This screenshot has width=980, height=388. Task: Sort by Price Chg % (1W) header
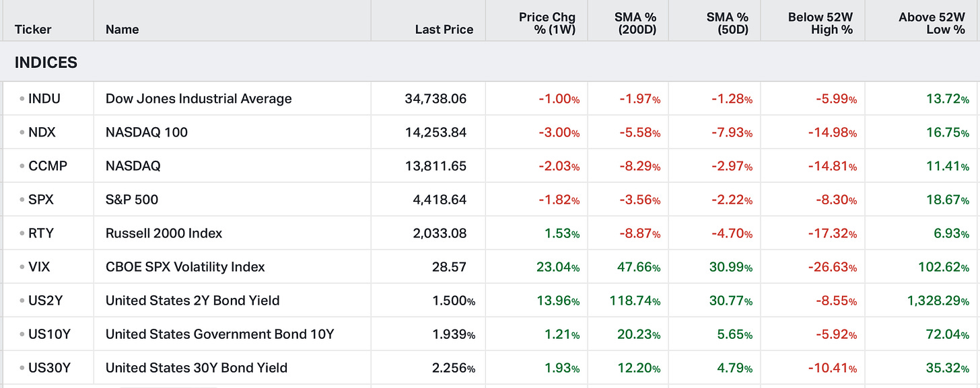(547, 24)
